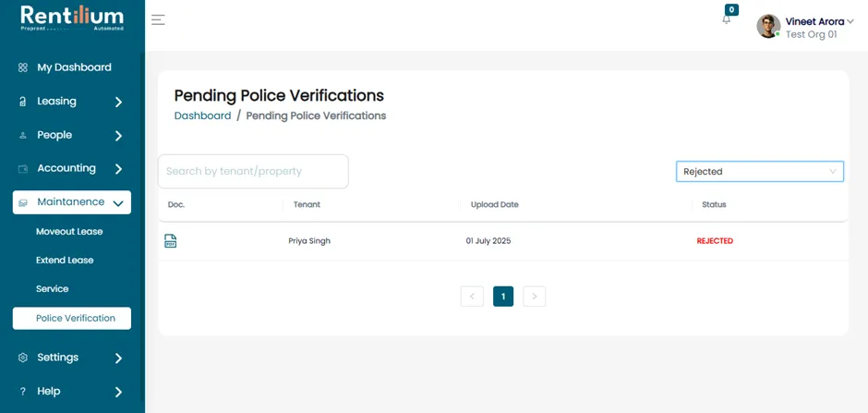Open the PDF document icon for Priya Singh
868x413 pixels.
(171, 241)
